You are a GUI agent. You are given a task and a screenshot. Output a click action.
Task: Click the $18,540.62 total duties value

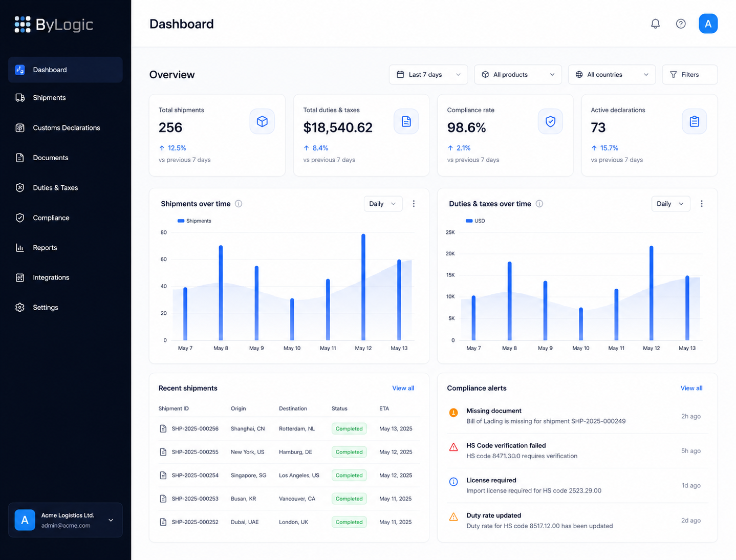pos(338,127)
